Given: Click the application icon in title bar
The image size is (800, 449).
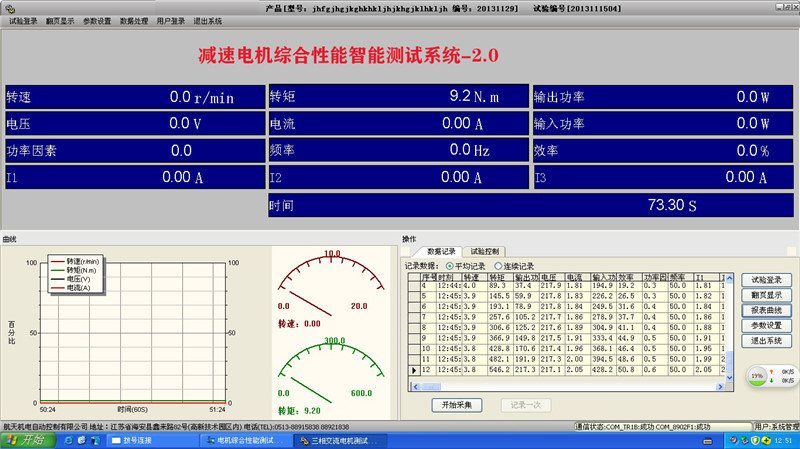Looking at the screenshot, I should (x=8, y=6).
